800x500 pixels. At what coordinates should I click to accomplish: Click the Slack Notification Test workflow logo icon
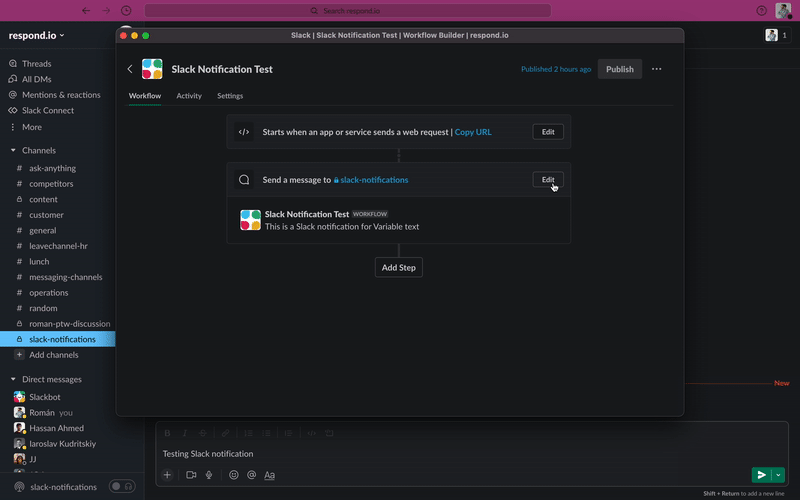point(152,69)
